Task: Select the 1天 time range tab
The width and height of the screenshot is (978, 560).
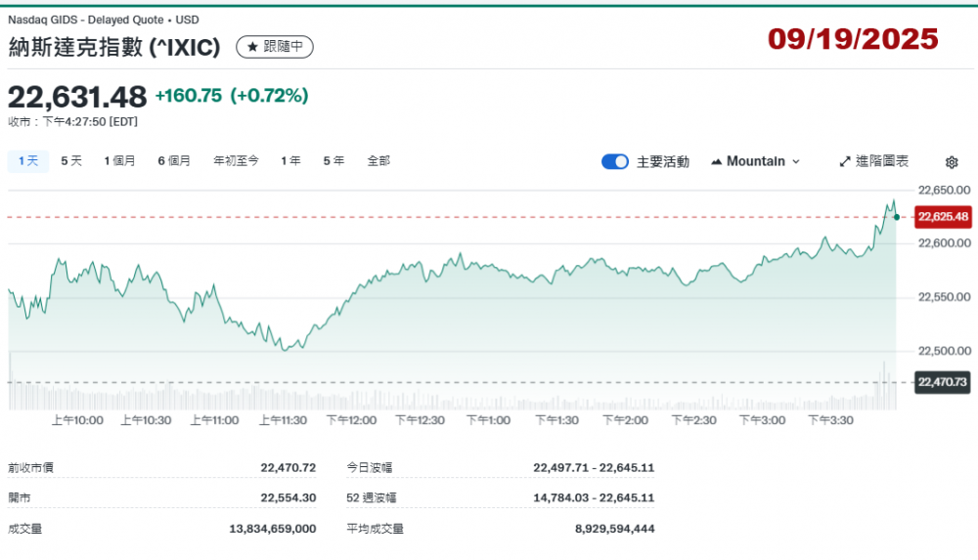Action: pos(27,161)
